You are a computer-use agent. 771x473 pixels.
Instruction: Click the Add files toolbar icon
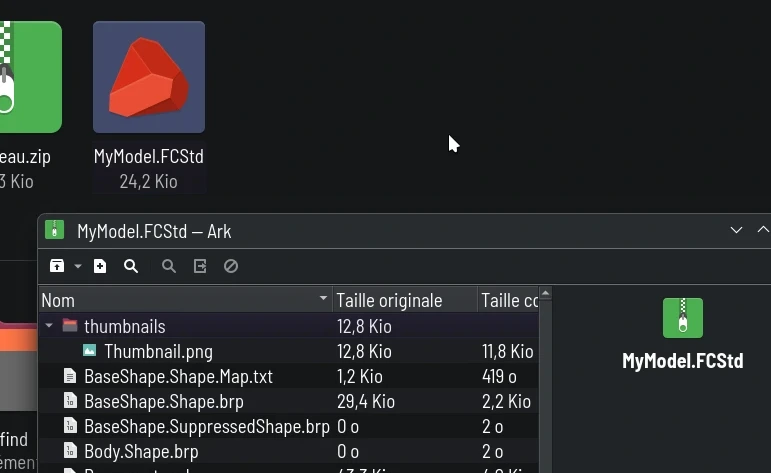pyautogui.click(x=100, y=266)
